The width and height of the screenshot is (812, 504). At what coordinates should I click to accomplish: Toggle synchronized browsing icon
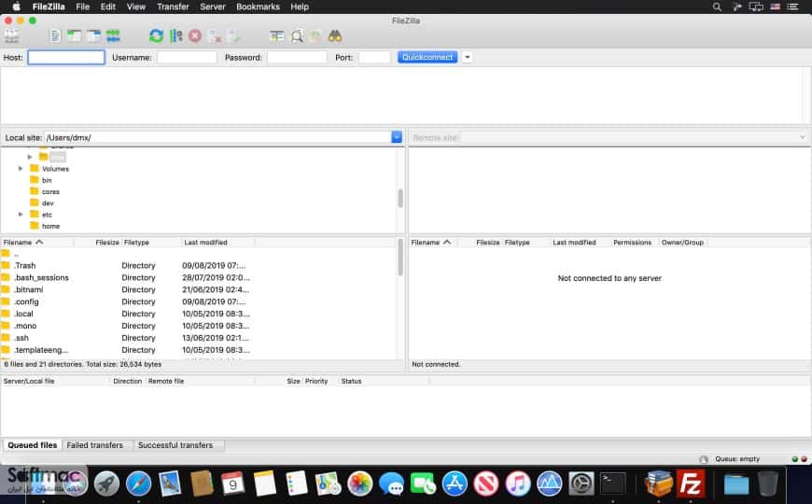[x=315, y=35]
